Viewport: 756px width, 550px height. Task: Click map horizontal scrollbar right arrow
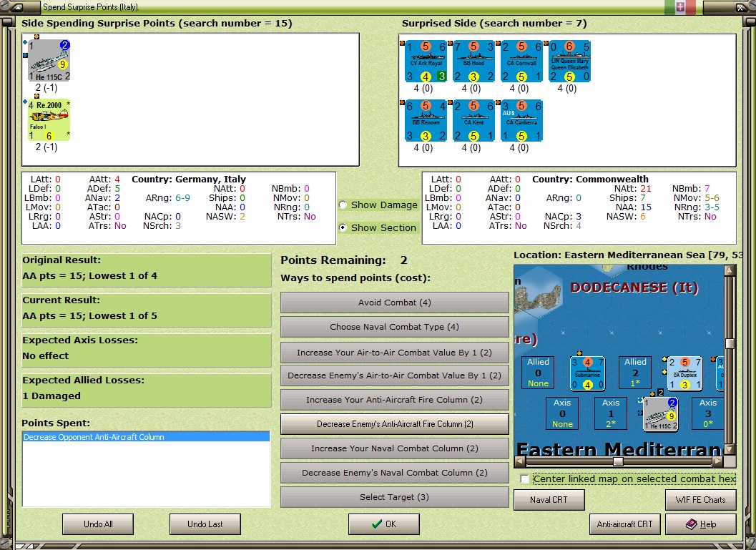pos(718,461)
